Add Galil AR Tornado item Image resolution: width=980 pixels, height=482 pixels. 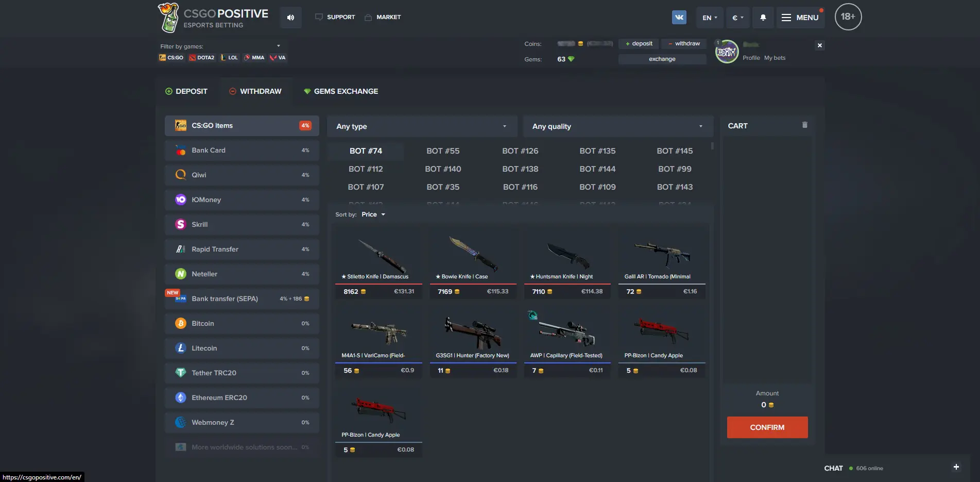click(662, 263)
